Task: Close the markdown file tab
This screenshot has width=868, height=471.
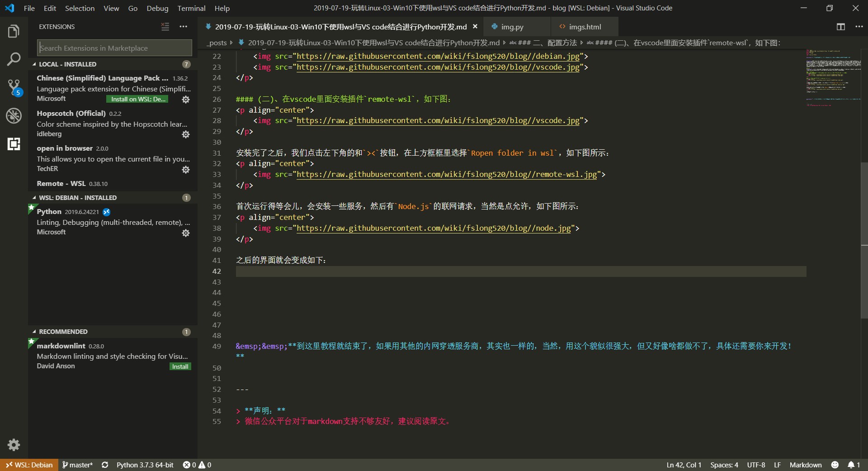Action: [475, 27]
